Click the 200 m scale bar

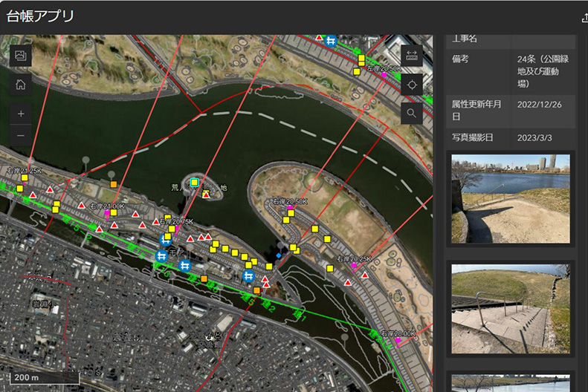pos(41,377)
